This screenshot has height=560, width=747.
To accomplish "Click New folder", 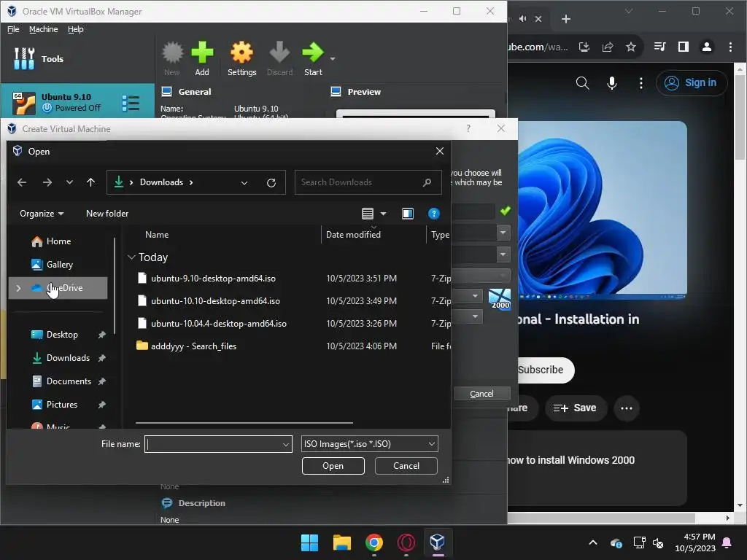I will tap(107, 214).
